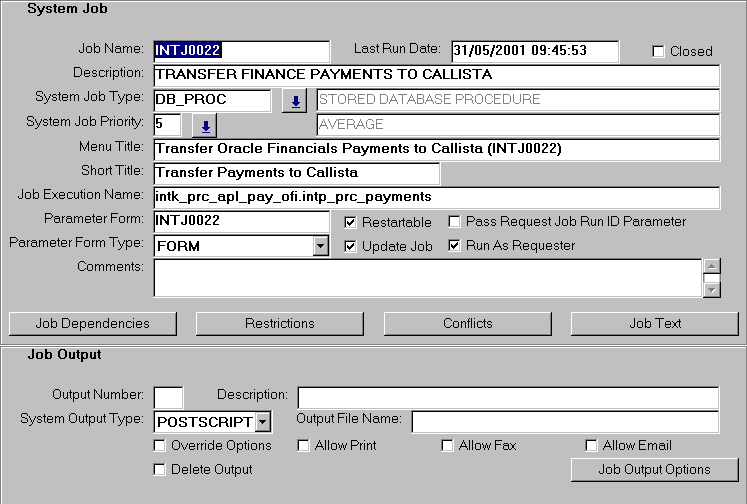
Task: Disable the Update Job checkbox
Action: click(x=351, y=246)
